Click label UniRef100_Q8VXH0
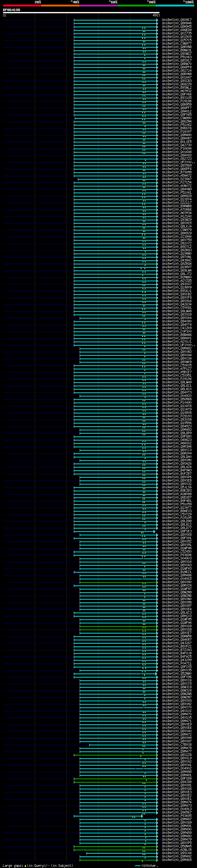Viewport: 197px width, 868px height. [x=177, y=582]
